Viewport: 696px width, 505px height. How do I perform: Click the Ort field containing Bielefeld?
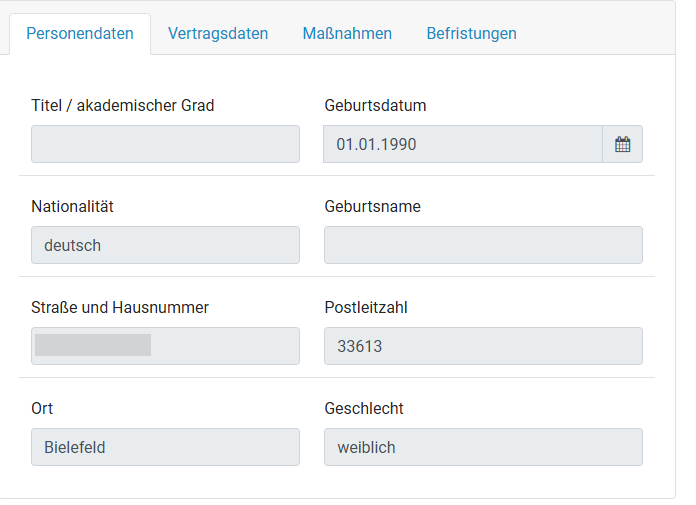pos(165,447)
